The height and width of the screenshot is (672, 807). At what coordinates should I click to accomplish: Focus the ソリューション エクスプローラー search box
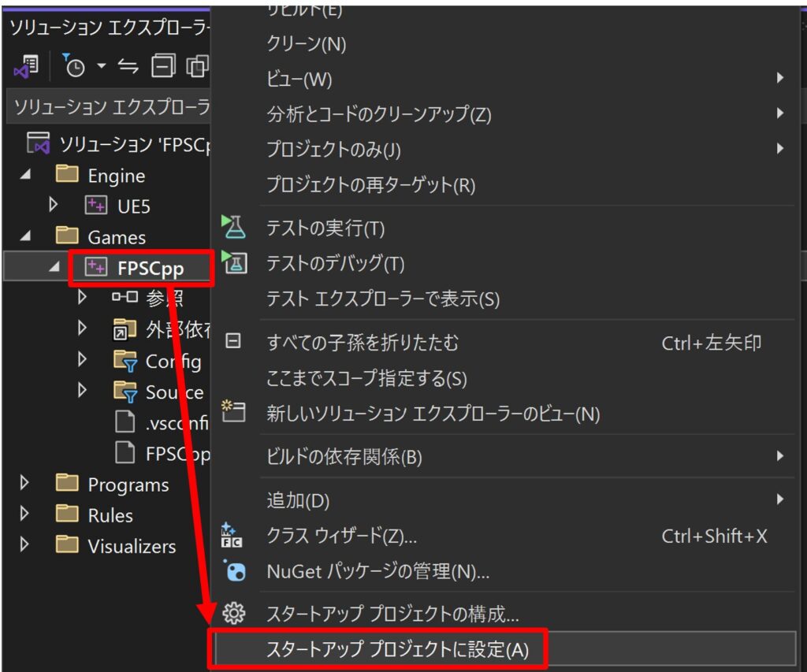point(108,107)
